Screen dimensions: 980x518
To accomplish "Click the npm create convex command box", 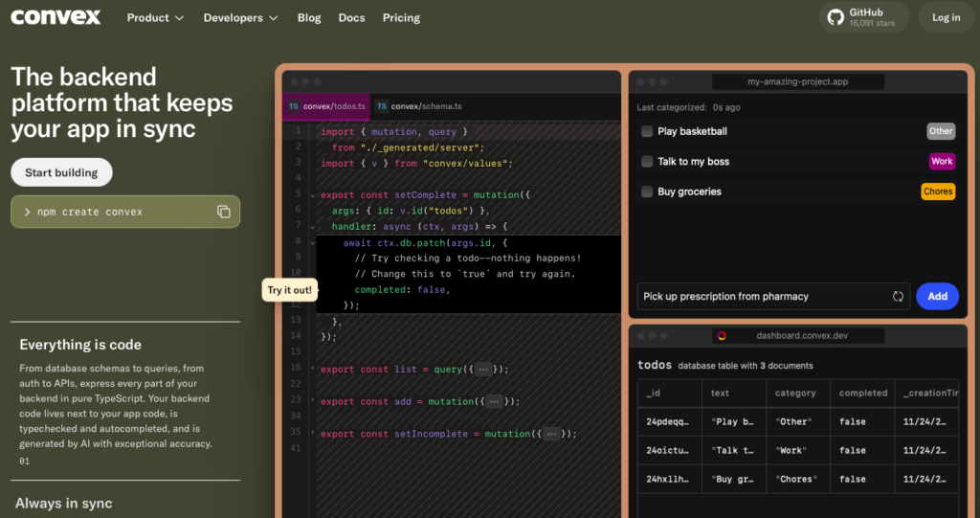I will 125,212.
